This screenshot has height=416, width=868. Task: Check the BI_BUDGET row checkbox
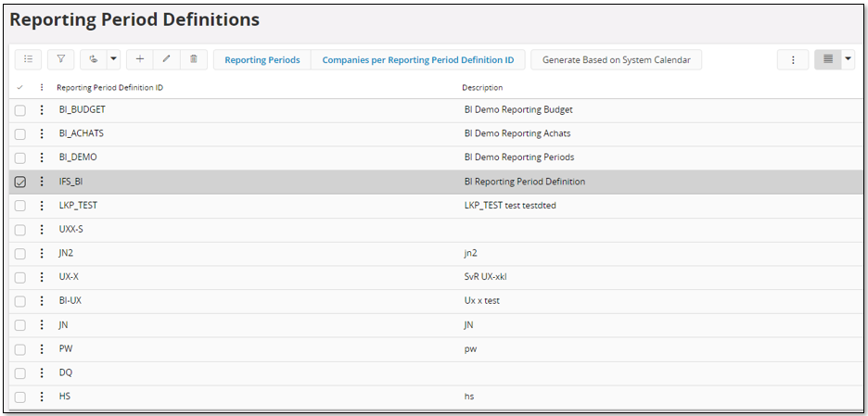(x=20, y=109)
